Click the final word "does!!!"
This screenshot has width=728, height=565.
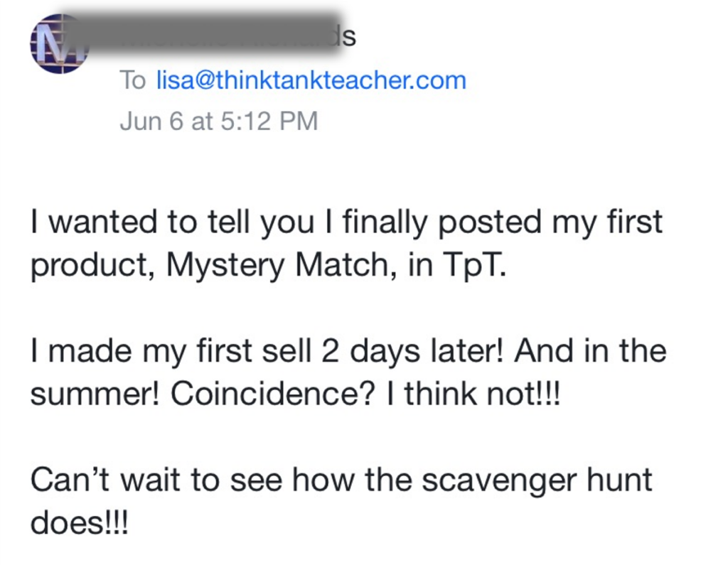coord(79,523)
